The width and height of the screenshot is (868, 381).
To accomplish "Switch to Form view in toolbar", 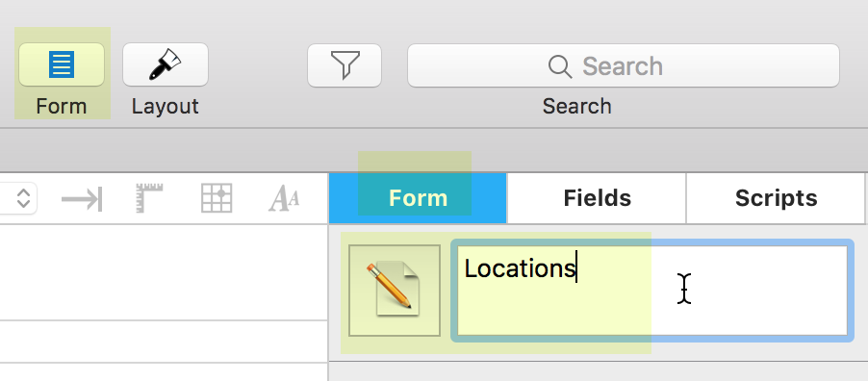I will 62,64.
